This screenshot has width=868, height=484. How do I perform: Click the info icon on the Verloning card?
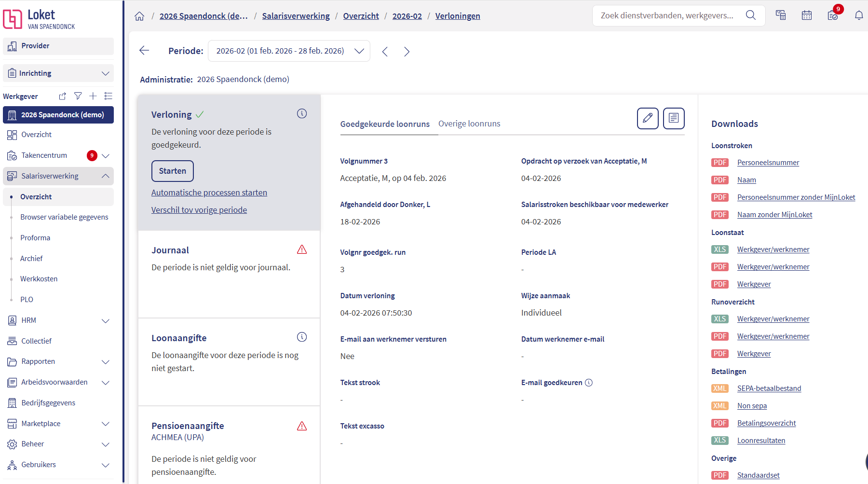(x=302, y=114)
